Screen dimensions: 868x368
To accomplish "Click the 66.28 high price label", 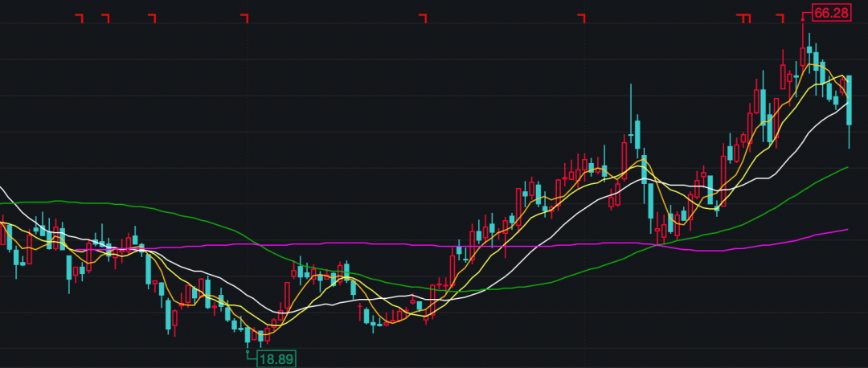I will pos(832,13).
